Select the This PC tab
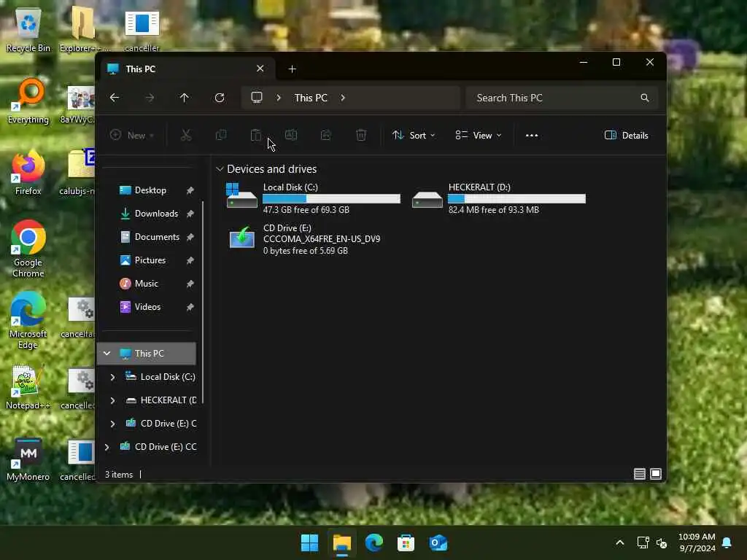The height and width of the screenshot is (560, 747). [x=188, y=69]
